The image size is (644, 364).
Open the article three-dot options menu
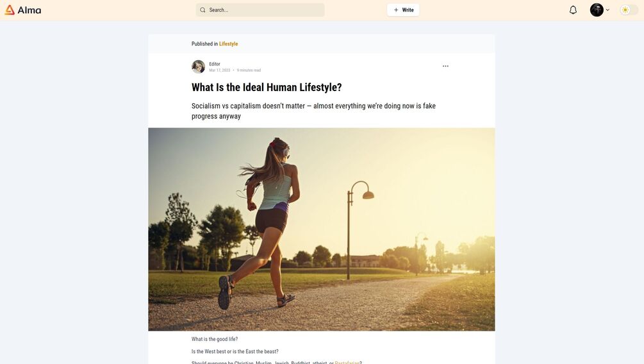(445, 66)
